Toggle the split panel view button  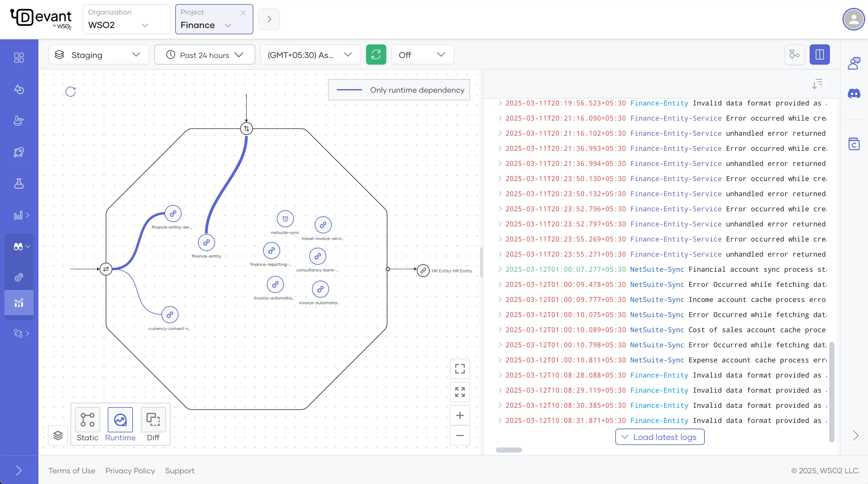click(x=819, y=54)
